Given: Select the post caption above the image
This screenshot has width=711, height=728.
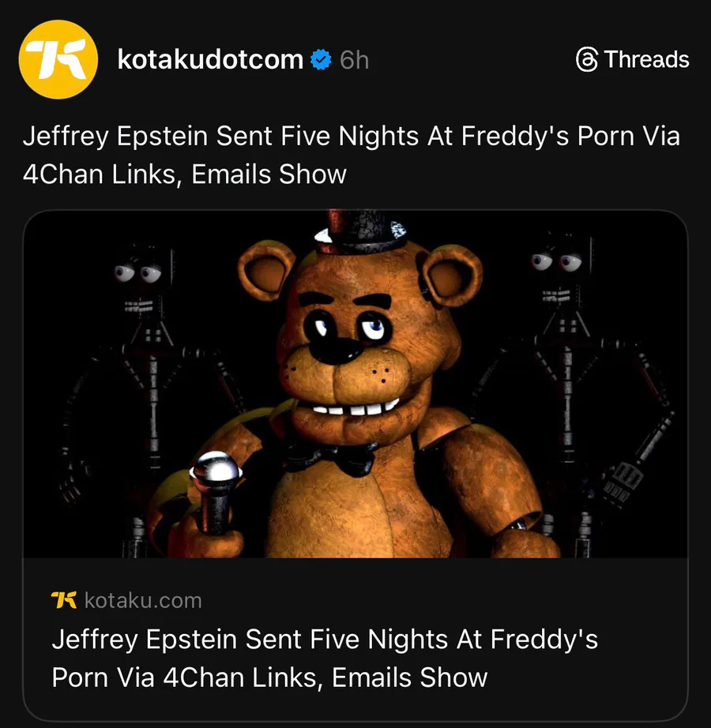Looking at the screenshot, I should click(x=351, y=154).
